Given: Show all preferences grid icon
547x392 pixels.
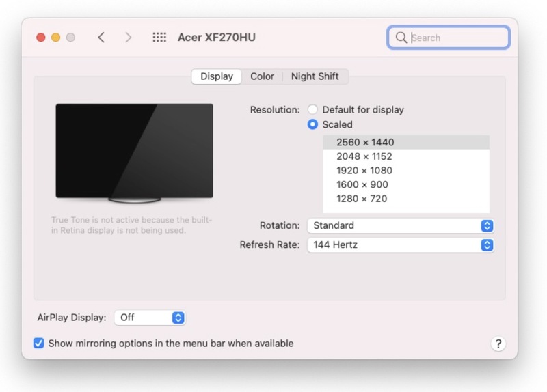Looking at the screenshot, I should [159, 38].
